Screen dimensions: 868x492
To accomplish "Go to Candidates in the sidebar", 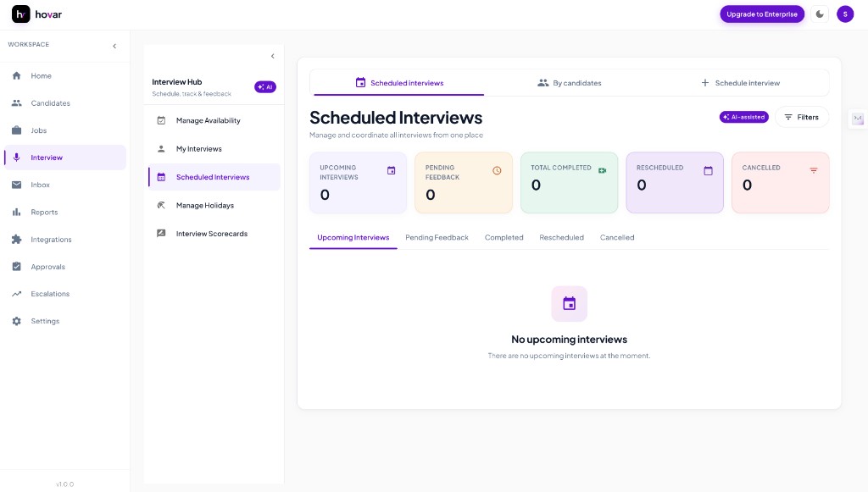I will [x=64, y=102].
